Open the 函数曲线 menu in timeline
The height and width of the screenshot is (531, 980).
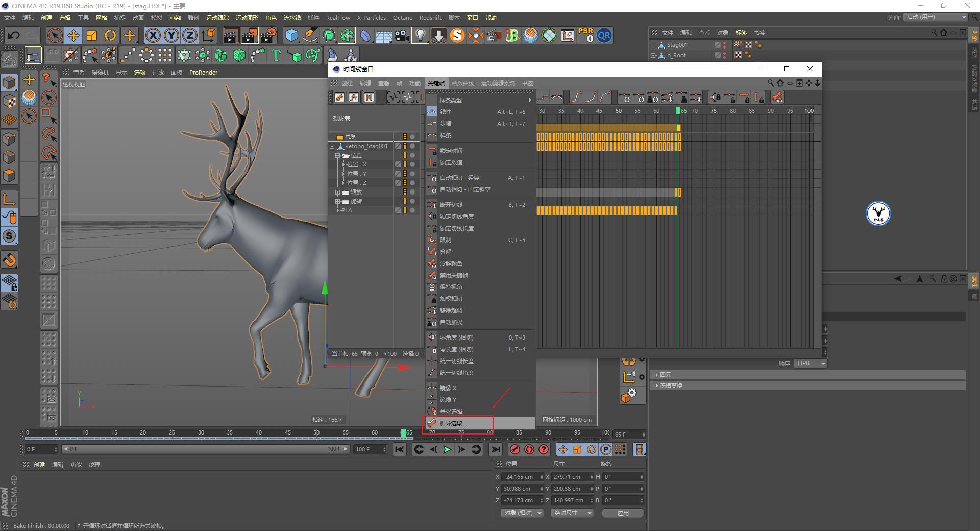point(462,83)
